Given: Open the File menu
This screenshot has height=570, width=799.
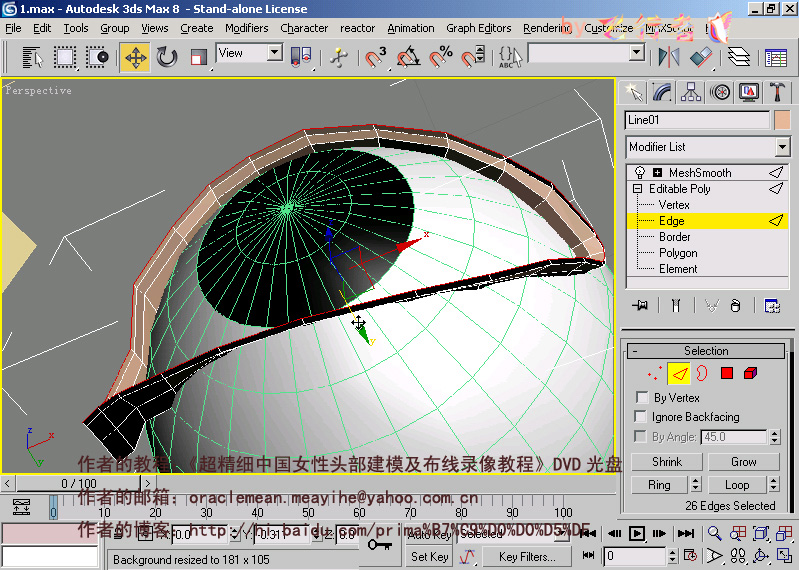Looking at the screenshot, I should 13,28.
